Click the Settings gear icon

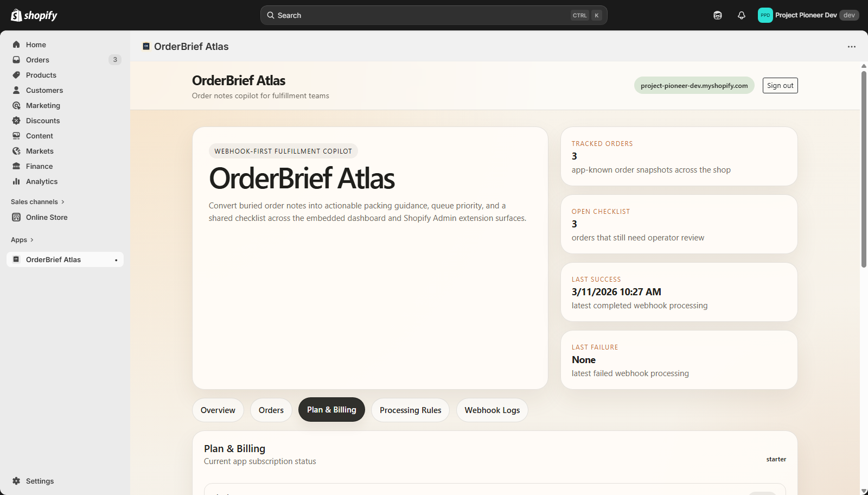tap(16, 481)
